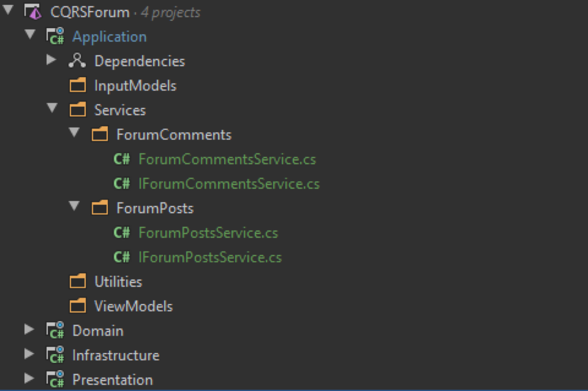Click the Domain project icon
The image size is (588, 391).
coord(55,331)
